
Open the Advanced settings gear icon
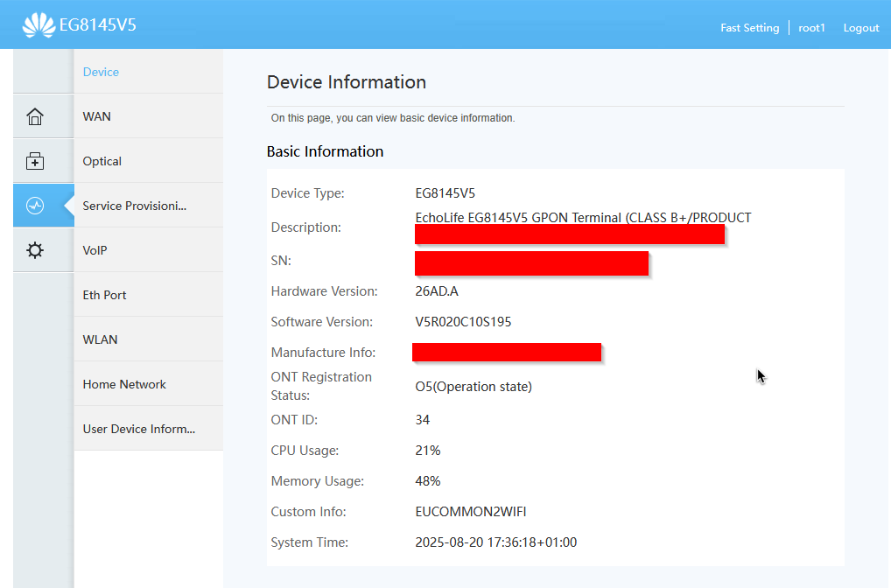tap(35, 250)
